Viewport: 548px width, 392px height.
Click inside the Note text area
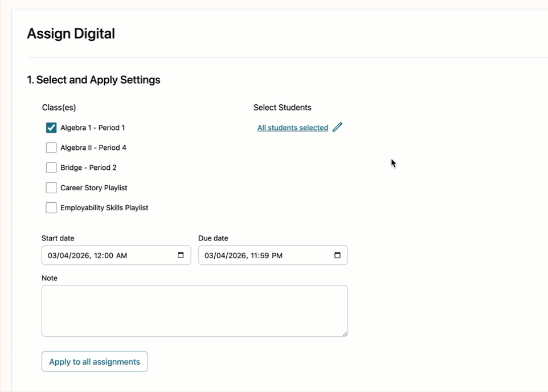click(195, 311)
